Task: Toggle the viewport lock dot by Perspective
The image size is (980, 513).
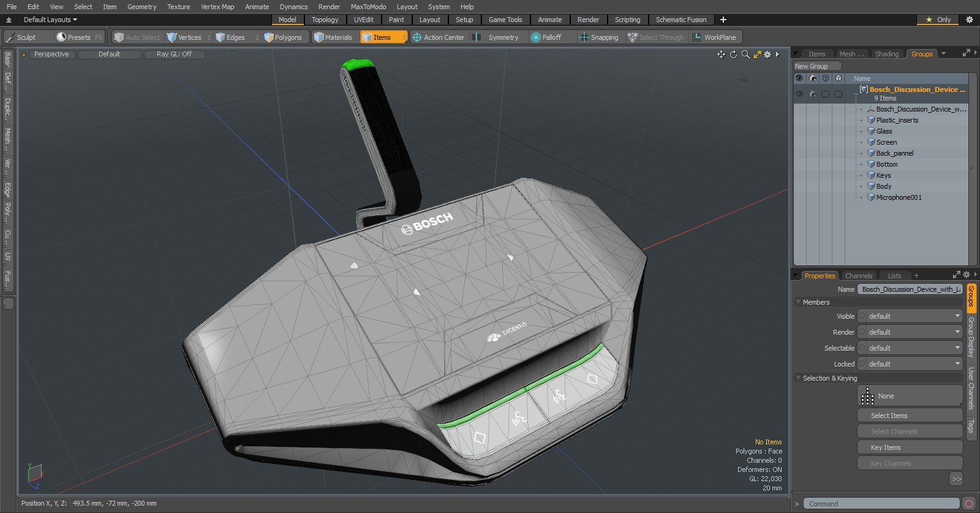Action: tap(24, 55)
